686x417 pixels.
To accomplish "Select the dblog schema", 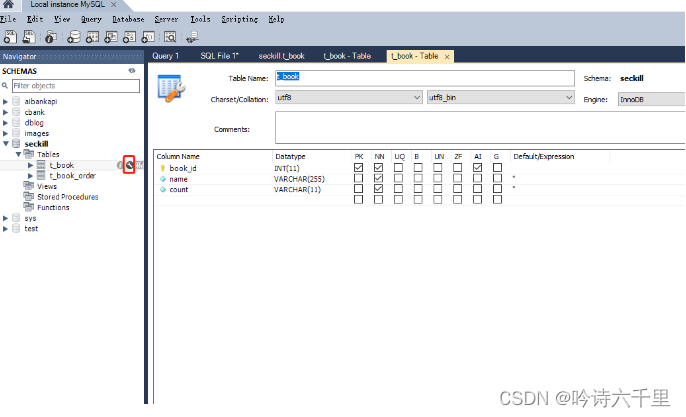I will [x=34, y=123].
